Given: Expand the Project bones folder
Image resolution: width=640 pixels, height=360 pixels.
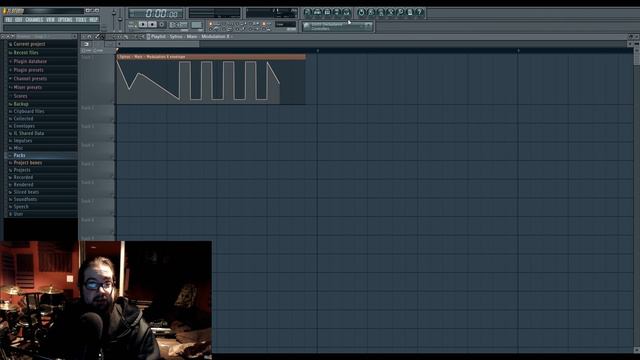Looking at the screenshot, I should point(41,162).
